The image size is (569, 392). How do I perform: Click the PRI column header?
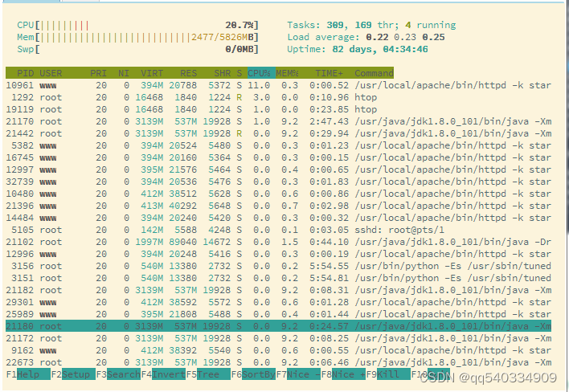98,73
